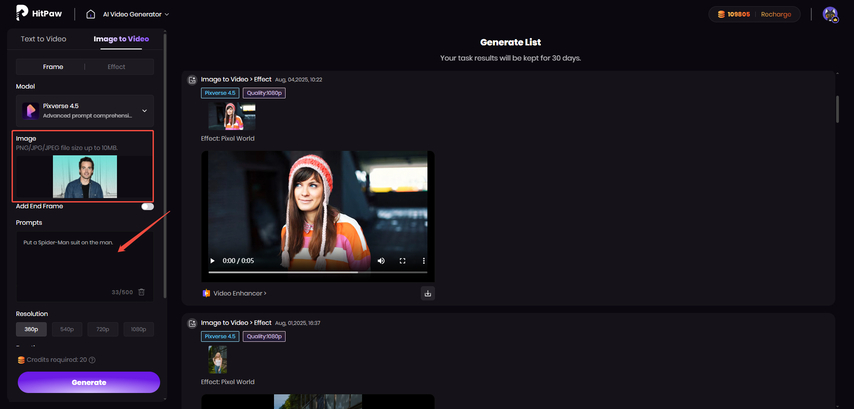Click credits required help icon
The height and width of the screenshot is (409, 854).
click(92, 360)
